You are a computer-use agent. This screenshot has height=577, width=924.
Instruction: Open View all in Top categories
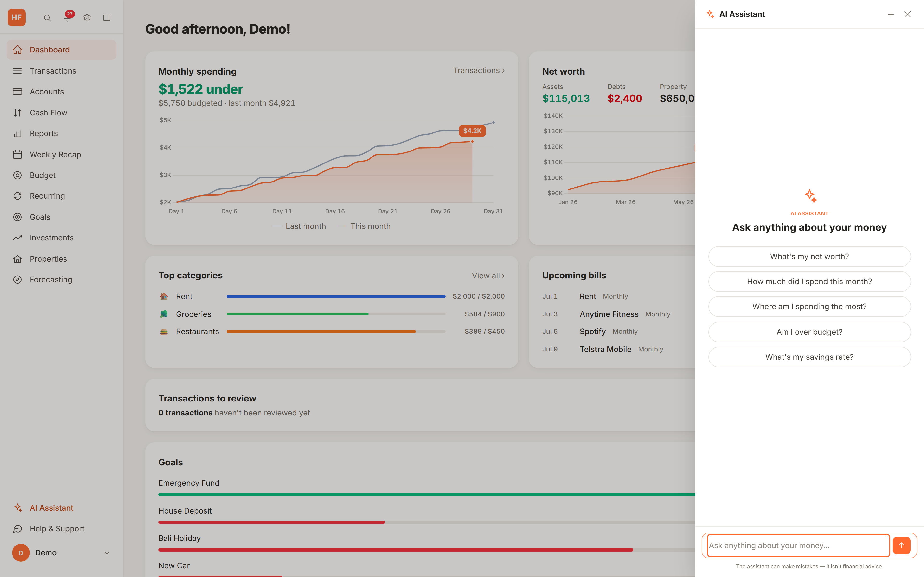pos(488,276)
